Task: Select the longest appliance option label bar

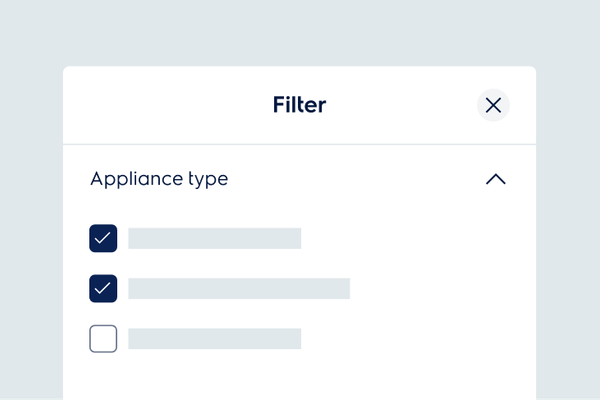Action: tap(238, 289)
